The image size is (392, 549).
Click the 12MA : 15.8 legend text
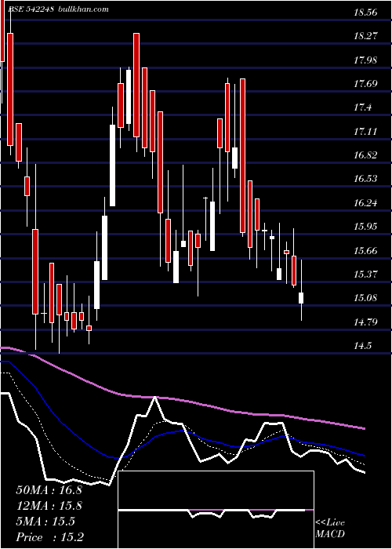[x=49, y=506]
